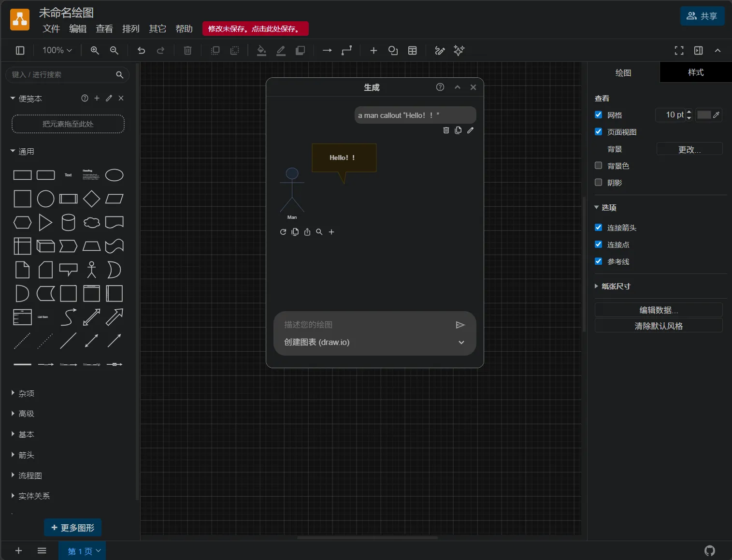This screenshot has height=560, width=732.
Task: Toggle the format panel icon
Action: (x=698, y=50)
